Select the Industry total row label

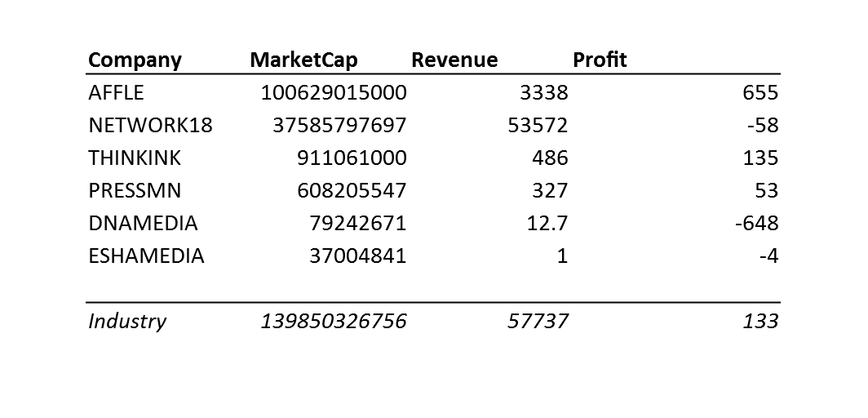point(126,321)
